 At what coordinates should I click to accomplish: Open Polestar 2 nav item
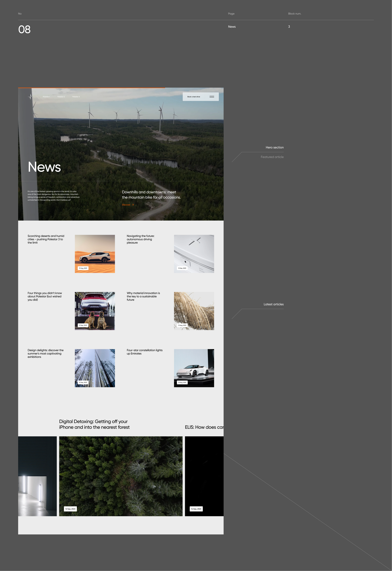click(x=61, y=97)
